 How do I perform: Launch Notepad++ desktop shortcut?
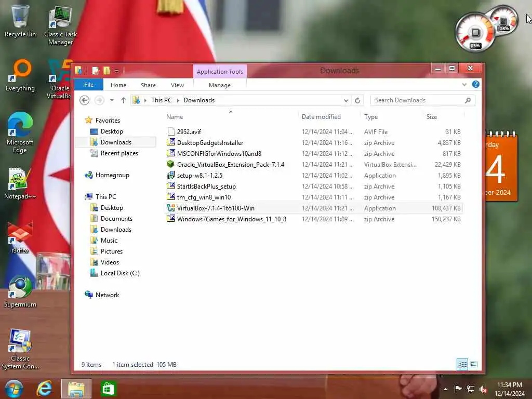[20, 183]
